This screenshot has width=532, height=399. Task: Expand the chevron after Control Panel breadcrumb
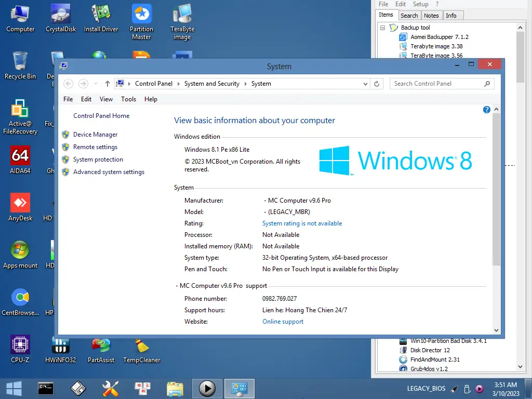coord(179,84)
